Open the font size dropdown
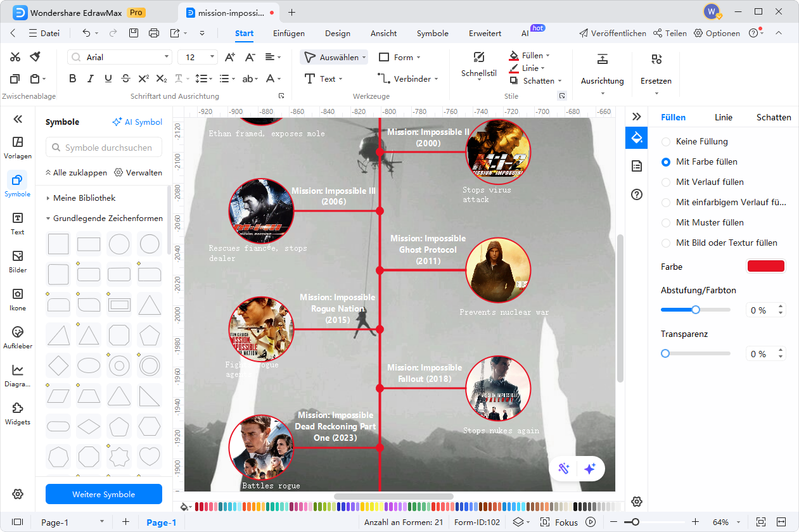The height and width of the screenshot is (532, 799). (x=210, y=56)
